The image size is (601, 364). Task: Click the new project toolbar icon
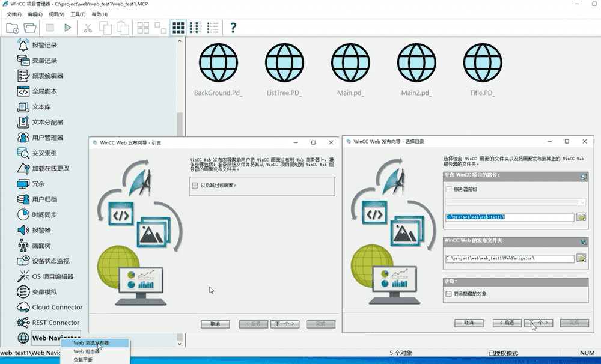(13, 28)
